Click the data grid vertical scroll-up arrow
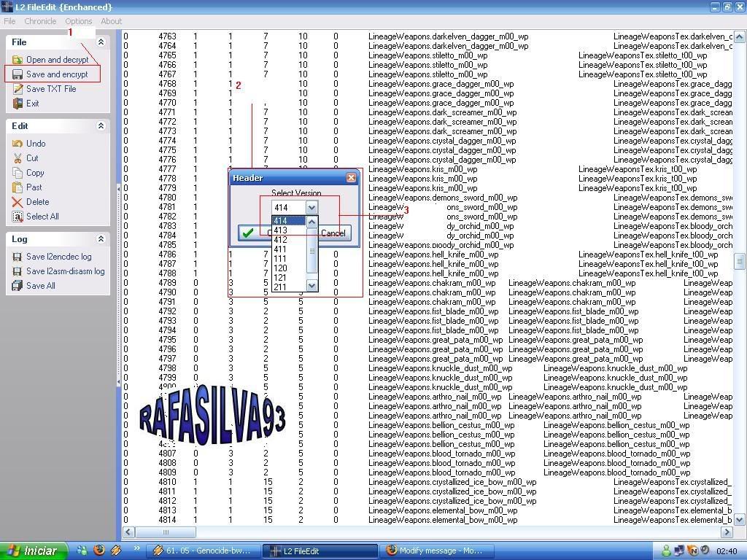747x560 pixels. 740,36
